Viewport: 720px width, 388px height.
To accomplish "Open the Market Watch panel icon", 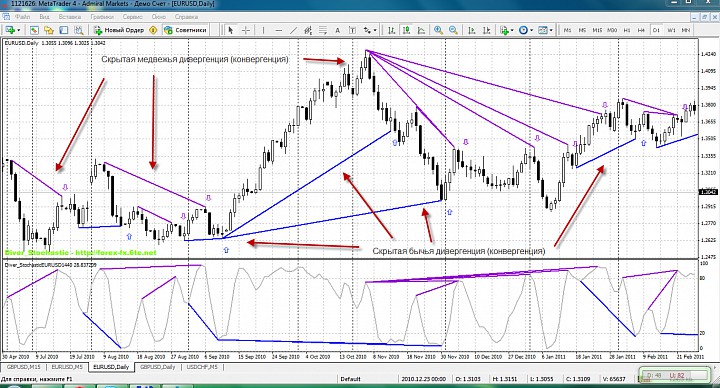I will point(34,30).
